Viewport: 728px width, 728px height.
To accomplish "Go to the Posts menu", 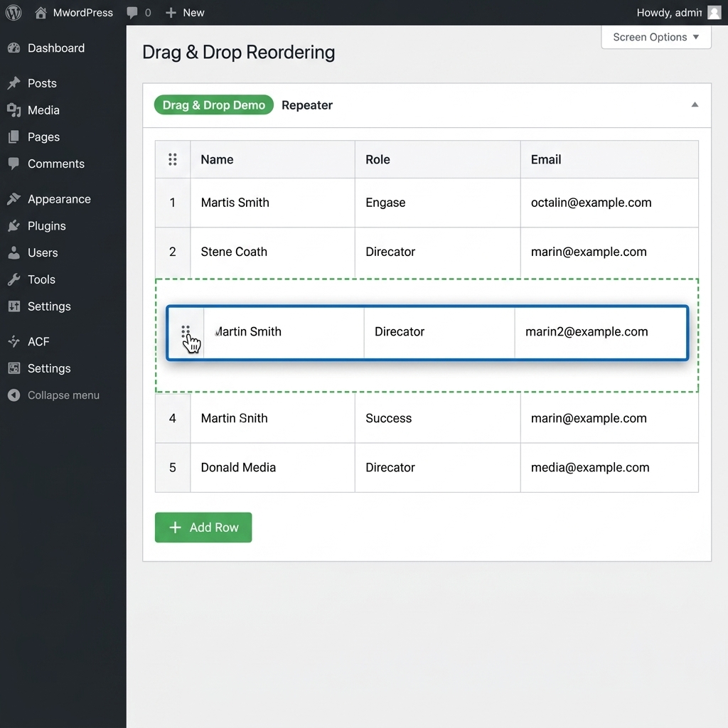I will pos(42,83).
